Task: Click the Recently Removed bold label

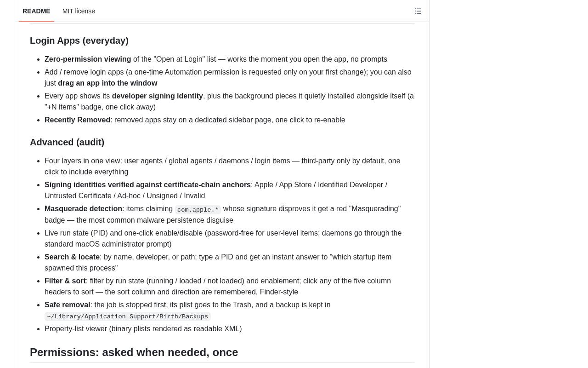Action: tap(77, 120)
